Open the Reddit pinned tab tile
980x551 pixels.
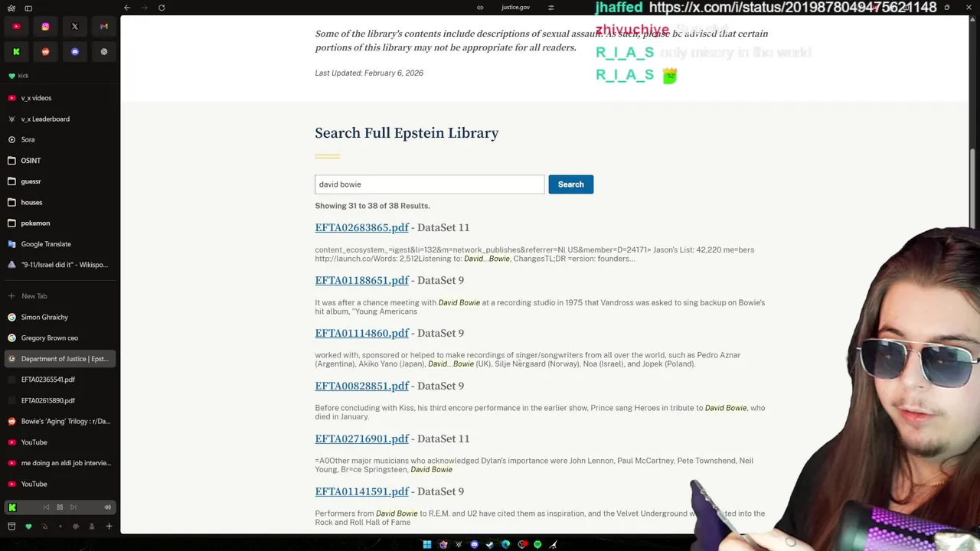(x=45, y=51)
